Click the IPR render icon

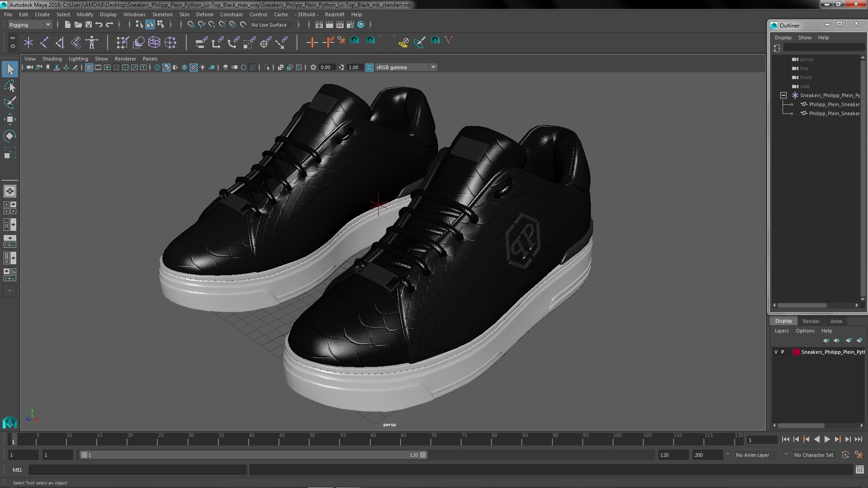[x=340, y=25]
